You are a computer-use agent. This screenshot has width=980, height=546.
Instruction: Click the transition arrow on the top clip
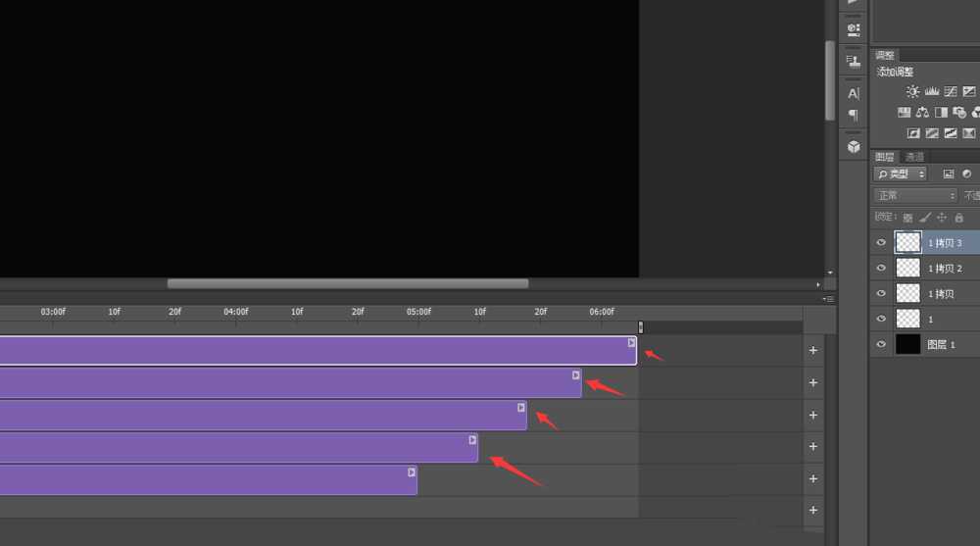631,343
